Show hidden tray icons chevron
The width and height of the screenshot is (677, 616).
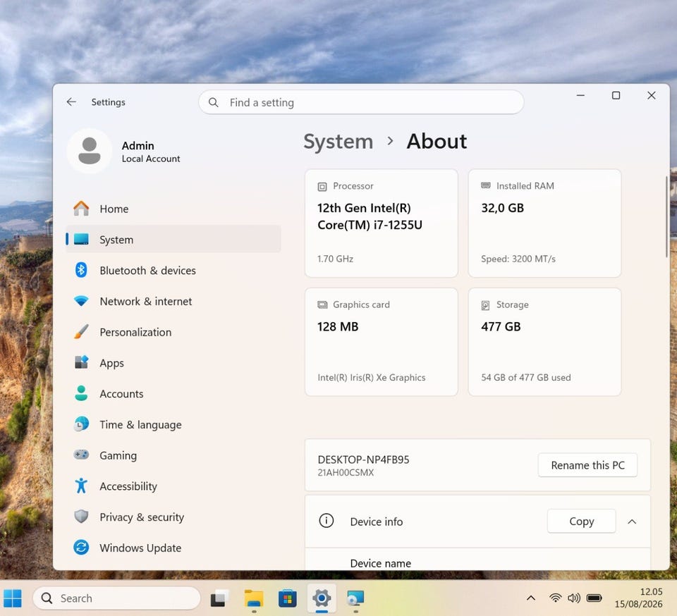click(x=531, y=598)
